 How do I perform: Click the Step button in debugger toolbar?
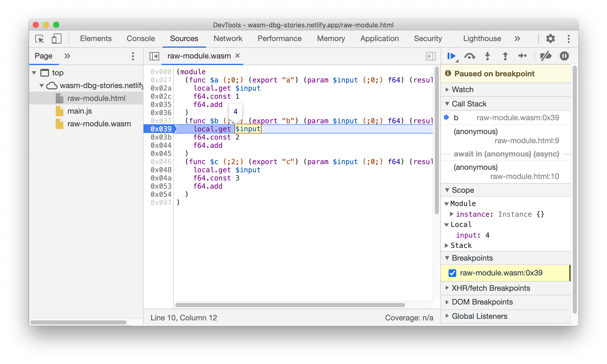(x=522, y=57)
